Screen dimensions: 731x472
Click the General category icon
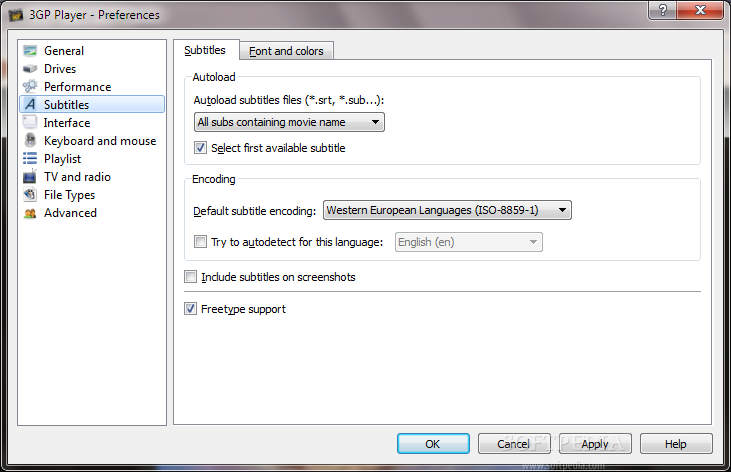[x=30, y=50]
